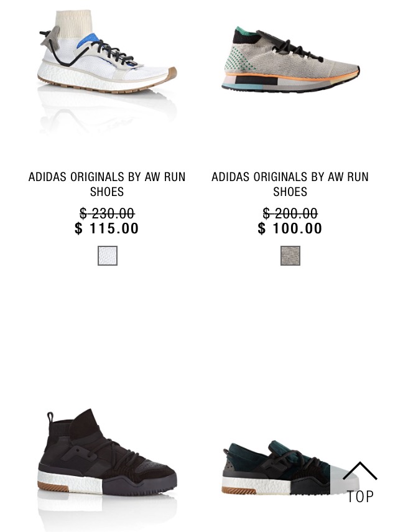Jump to page top via the chevron arrow
The width and height of the screenshot is (398, 532).
(359, 471)
